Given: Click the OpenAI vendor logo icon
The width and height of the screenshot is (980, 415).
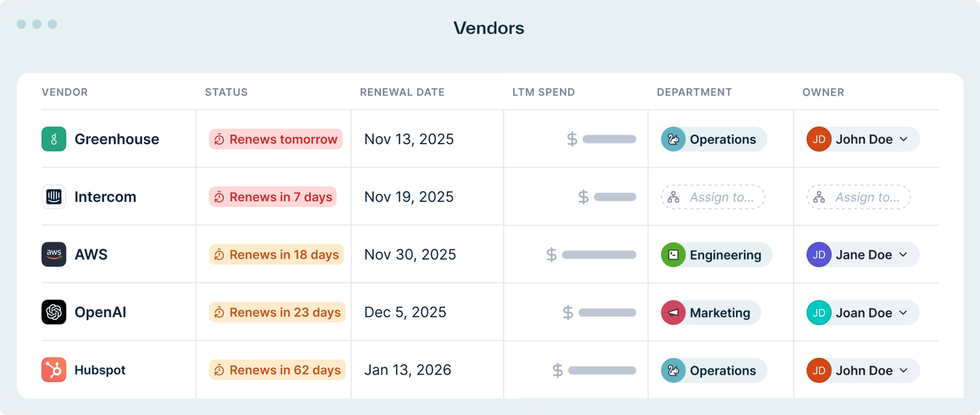Looking at the screenshot, I should click(54, 312).
